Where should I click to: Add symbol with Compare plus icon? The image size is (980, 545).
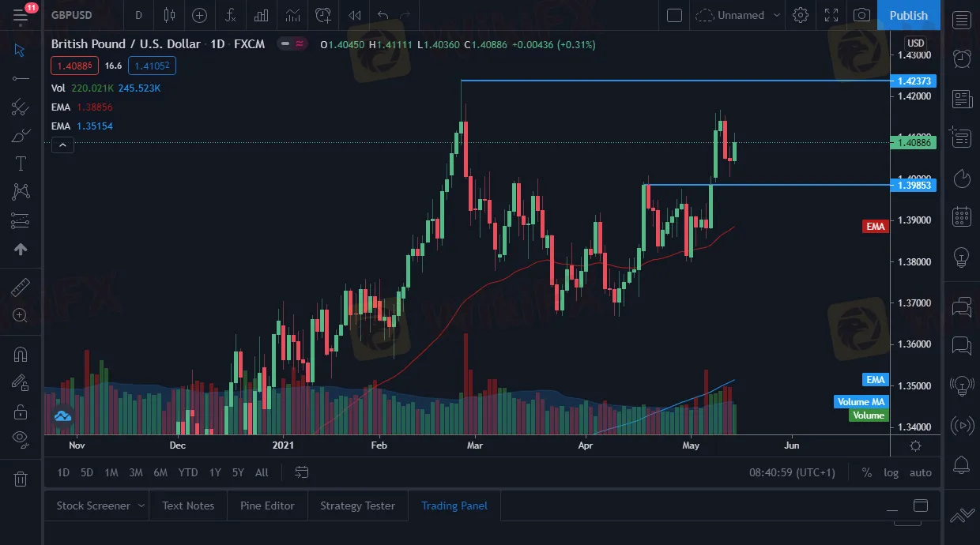click(x=199, y=15)
